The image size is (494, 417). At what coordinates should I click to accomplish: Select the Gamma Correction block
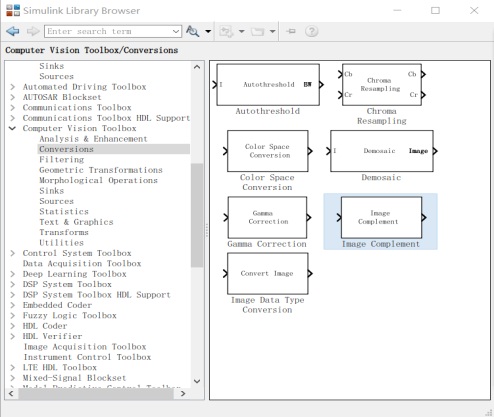coord(267,217)
